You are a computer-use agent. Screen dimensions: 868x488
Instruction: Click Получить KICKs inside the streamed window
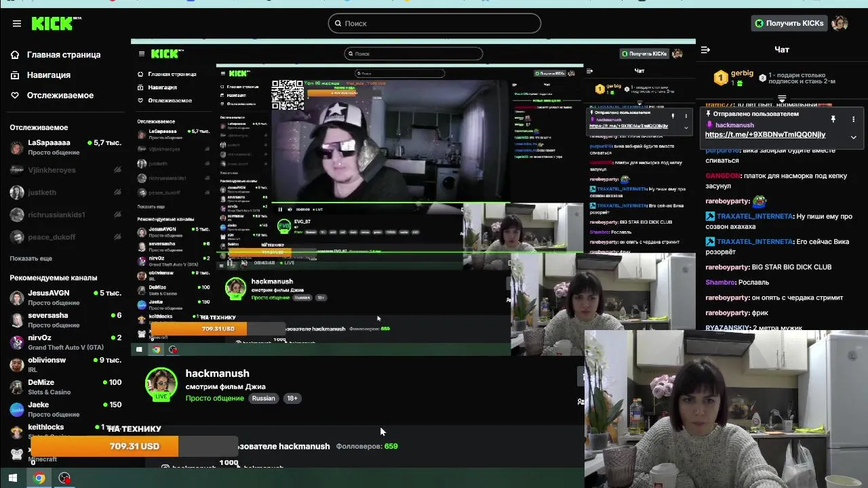(x=644, y=54)
